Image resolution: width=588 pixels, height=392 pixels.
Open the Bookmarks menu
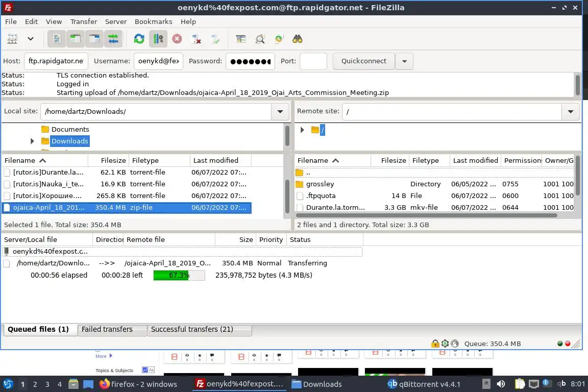coord(153,21)
